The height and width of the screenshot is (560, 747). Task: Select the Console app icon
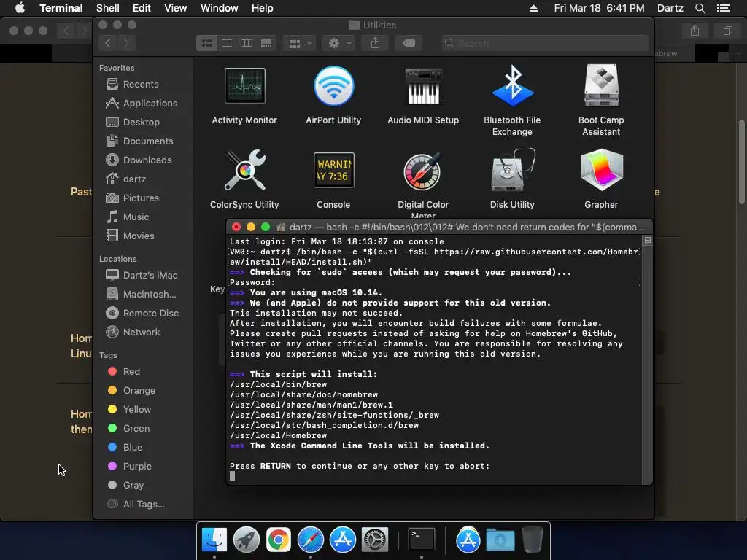click(x=333, y=170)
